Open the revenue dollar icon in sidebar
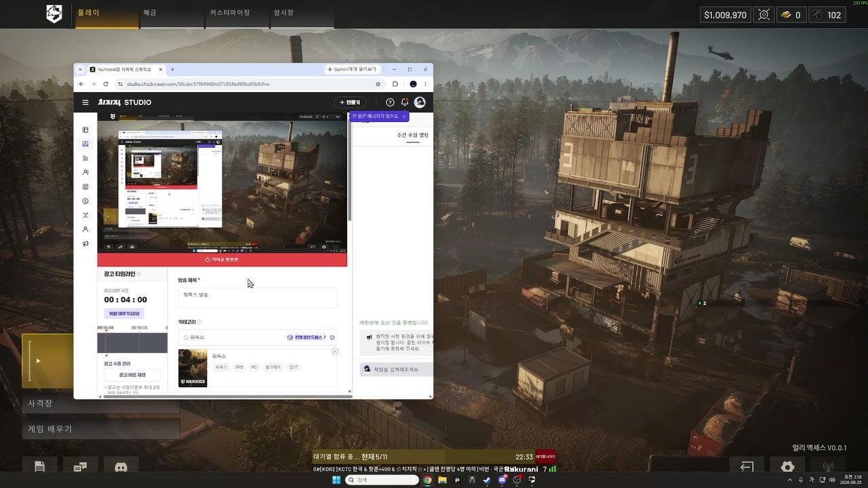Screen dimensions: 868x488 point(85,201)
